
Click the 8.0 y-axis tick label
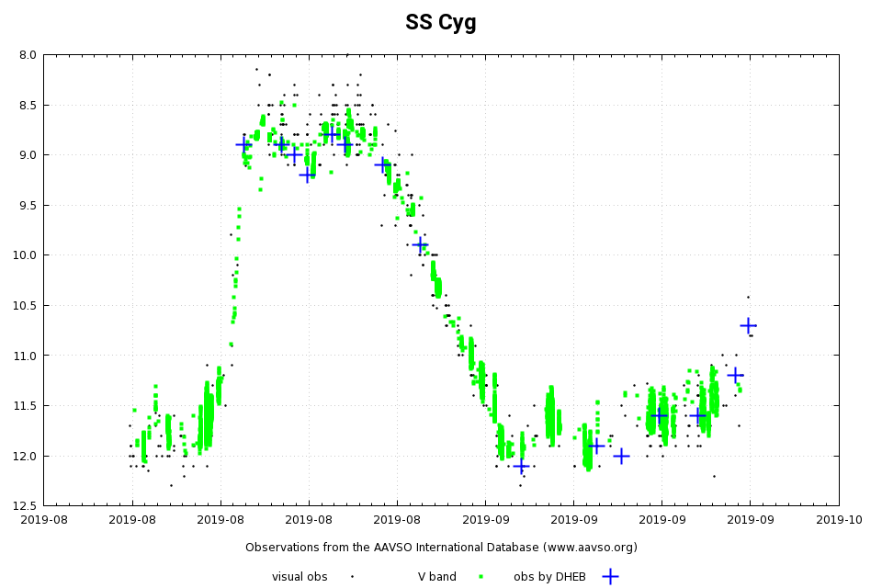point(28,55)
